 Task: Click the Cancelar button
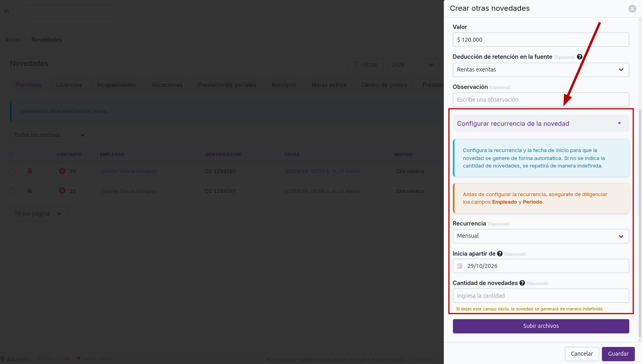coord(582,354)
